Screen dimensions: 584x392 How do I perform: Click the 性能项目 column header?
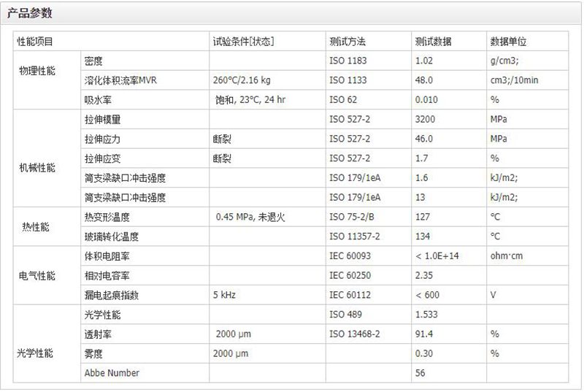(35, 41)
